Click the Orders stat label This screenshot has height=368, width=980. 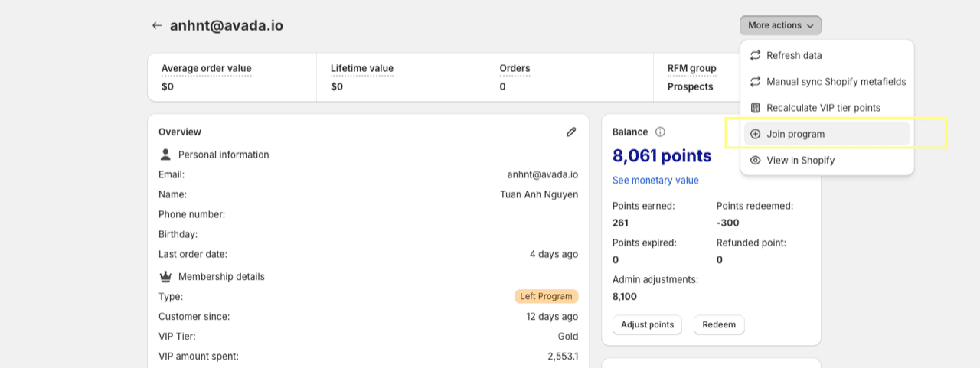pyautogui.click(x=514, y=68)
